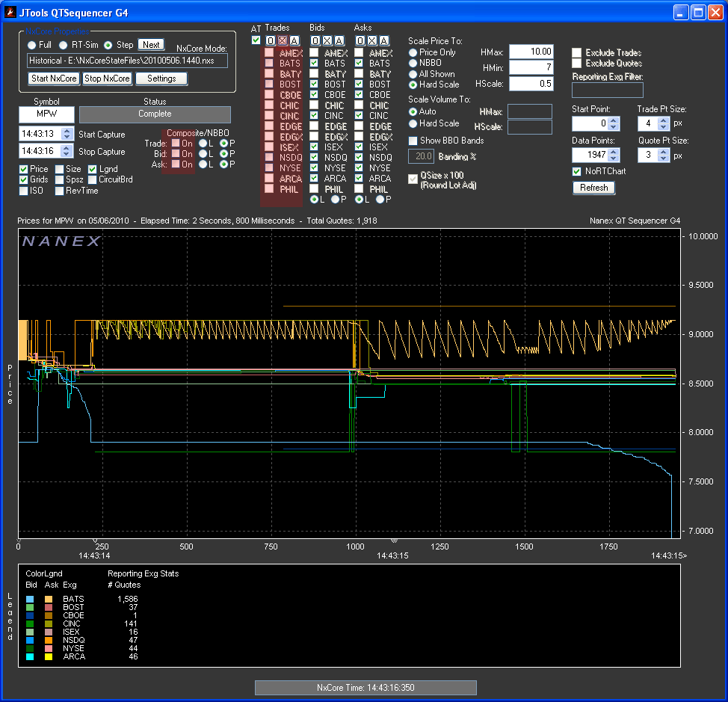Click the BATS bid color swatch in legend
This screenshot has height=702, width=728.
pyautogui.click(x=30, y=599)
